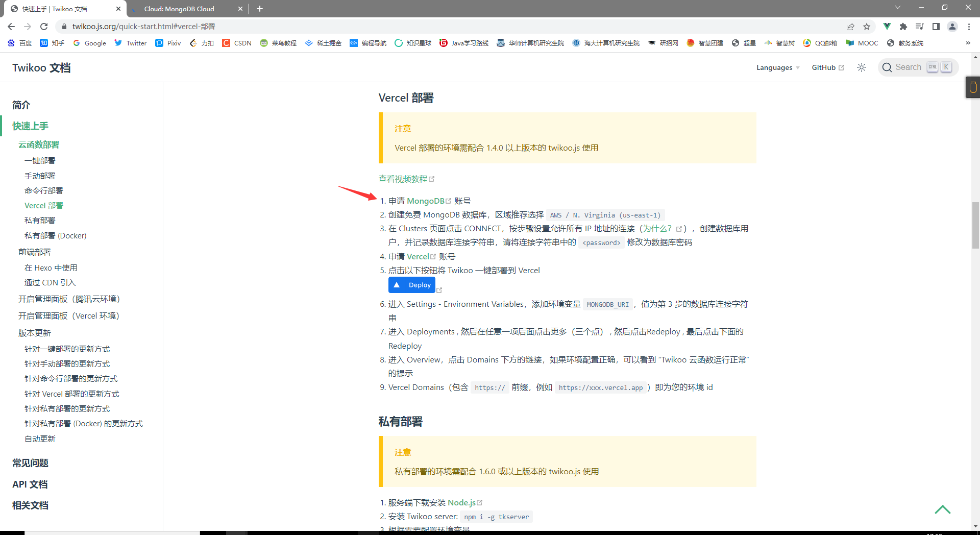Viewport: 980px width, 535px height.
Task: Expand the Languages dropdown
Action: [777, 67]
